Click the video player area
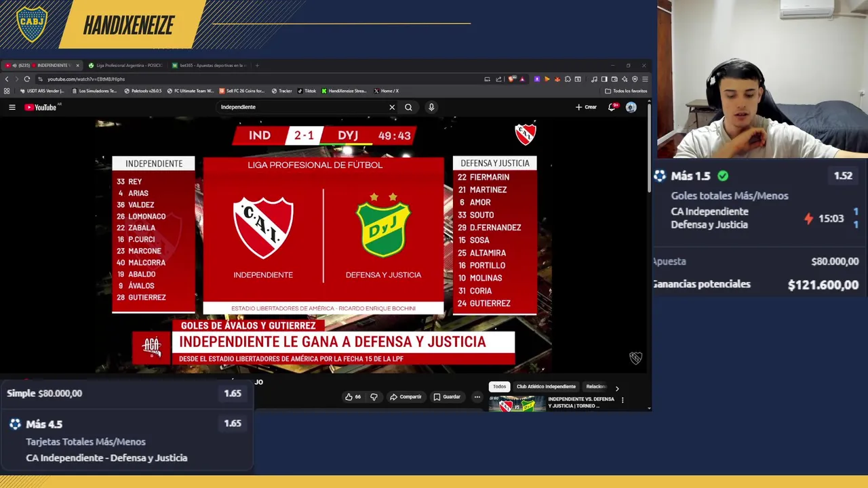The height and width of the screenshot is (488, 868). [x=324, y=245]
